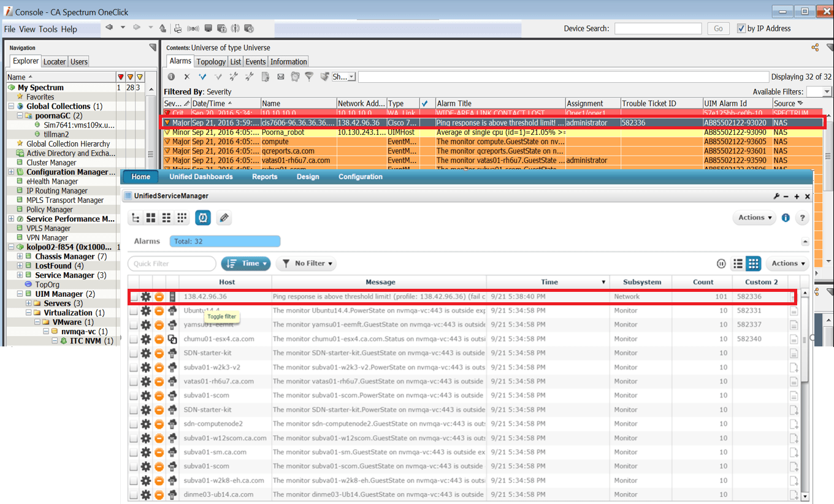Check the checkbox beside SDN-starter-kit row
This screenshot has width=834, height=504.
point(132,353)
